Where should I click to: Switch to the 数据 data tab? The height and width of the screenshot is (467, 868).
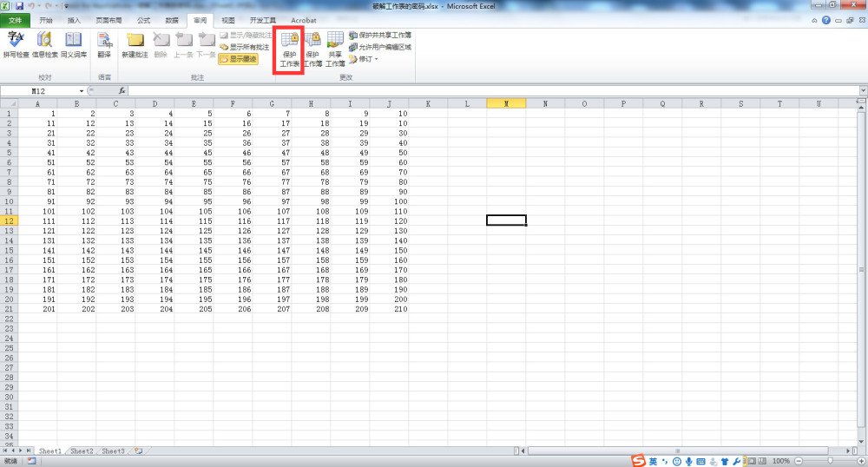(x=172, y=21)
